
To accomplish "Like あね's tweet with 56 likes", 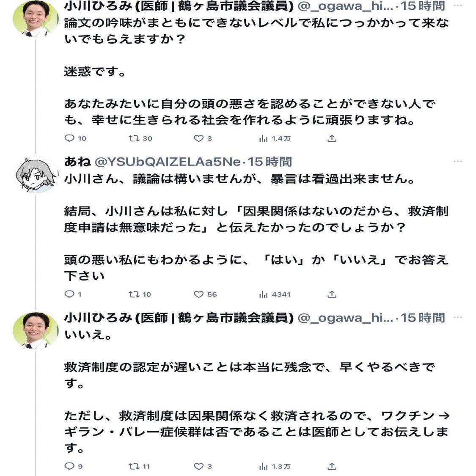I will [x=205, y=294].
